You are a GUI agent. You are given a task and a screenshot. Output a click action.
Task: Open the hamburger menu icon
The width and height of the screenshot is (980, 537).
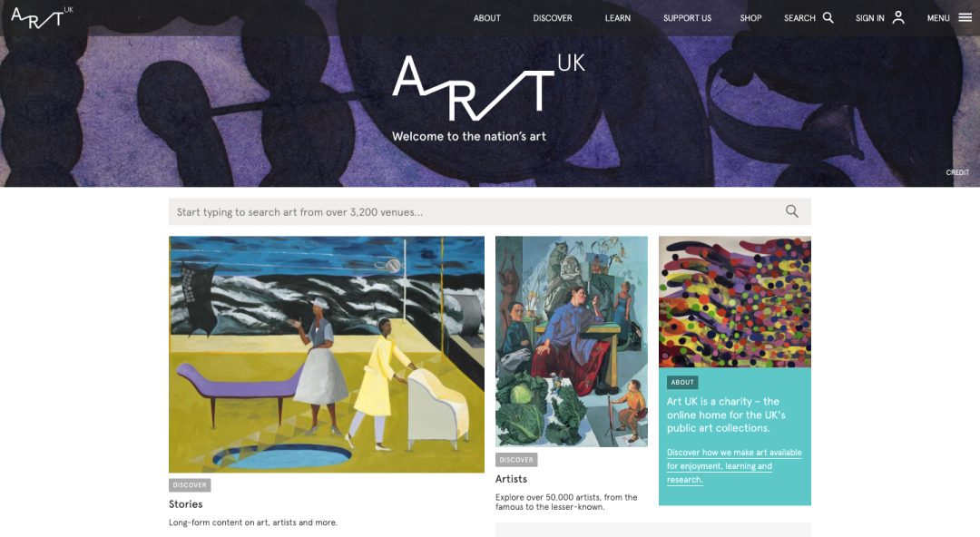965,17
